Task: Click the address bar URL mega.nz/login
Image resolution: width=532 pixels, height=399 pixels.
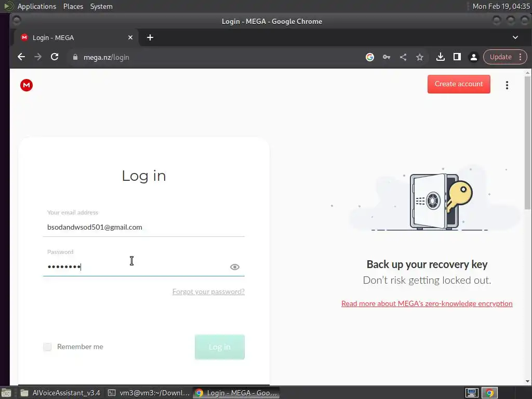Action: coord(106,57)
